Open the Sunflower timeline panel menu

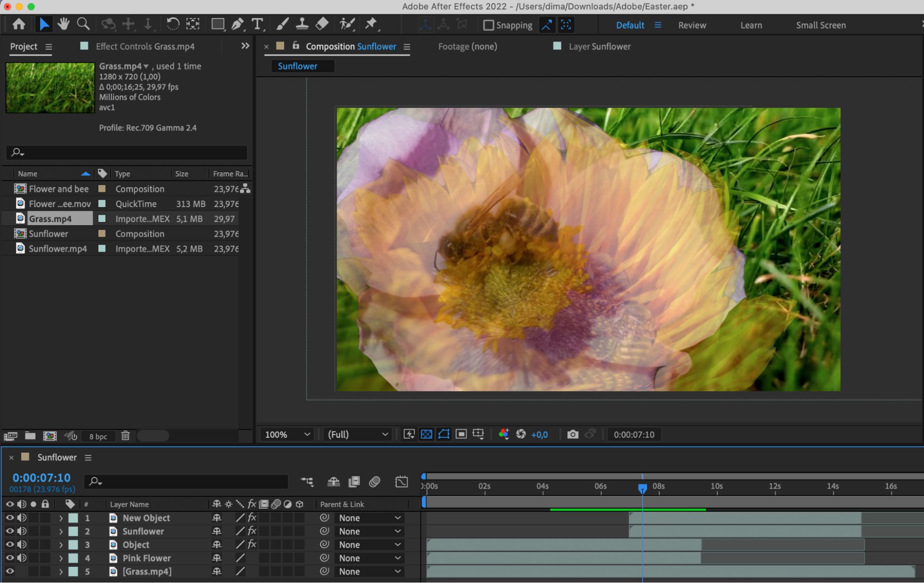[88, 458]
